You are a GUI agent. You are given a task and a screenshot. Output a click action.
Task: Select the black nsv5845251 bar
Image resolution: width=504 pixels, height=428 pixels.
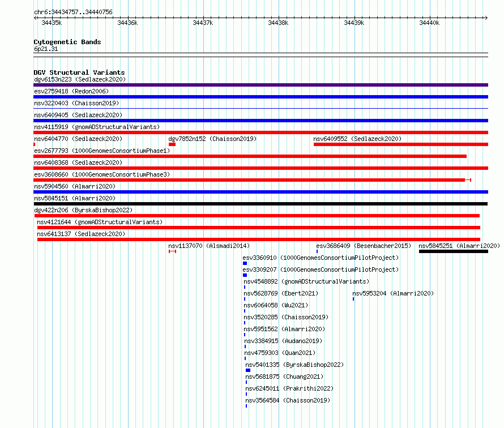pyautogui.click(x=454, y=251)
